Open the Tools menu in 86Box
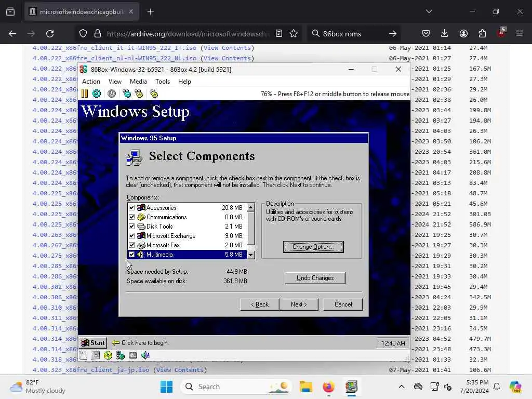The height and width of the screenshot is (399, 532). point(163,82)
